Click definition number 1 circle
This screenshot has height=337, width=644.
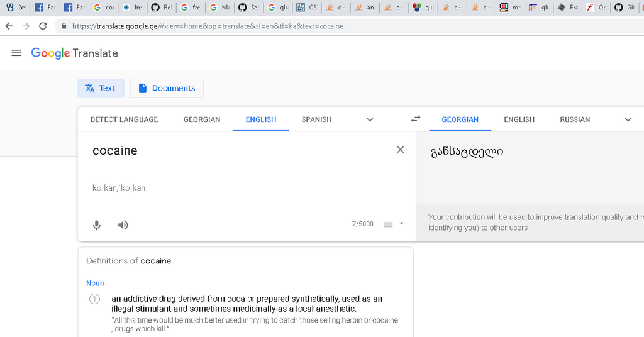click(94, 299)
